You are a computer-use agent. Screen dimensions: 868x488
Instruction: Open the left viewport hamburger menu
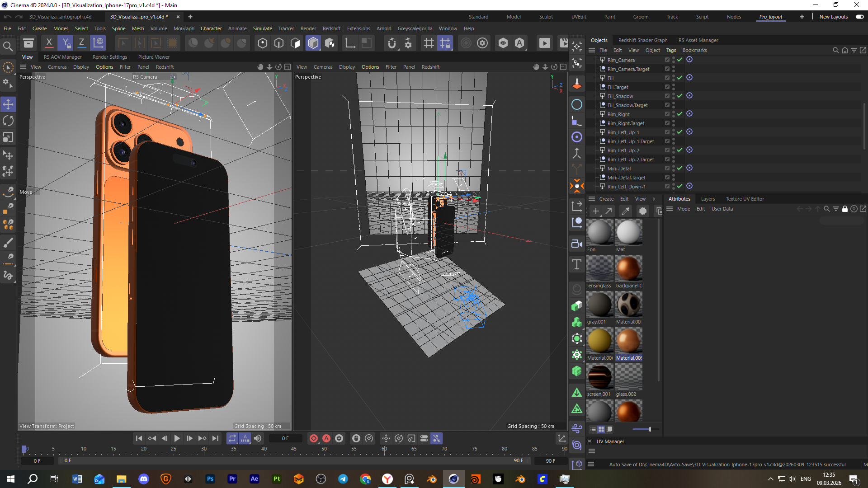tap(23, 67)
